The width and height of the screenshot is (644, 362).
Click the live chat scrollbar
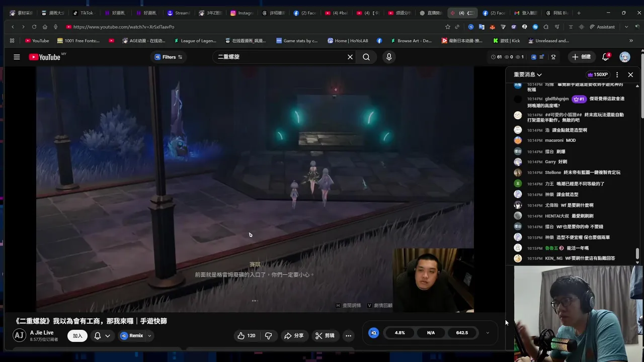coord(637,253)
